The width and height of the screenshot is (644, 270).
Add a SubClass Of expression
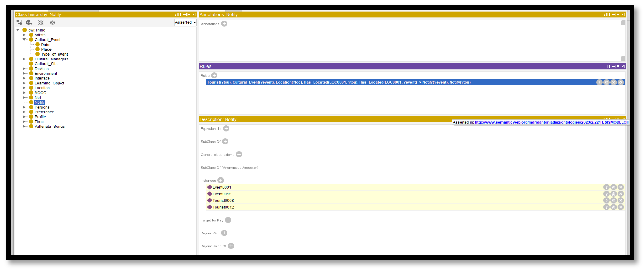click(x=225, y=142)
